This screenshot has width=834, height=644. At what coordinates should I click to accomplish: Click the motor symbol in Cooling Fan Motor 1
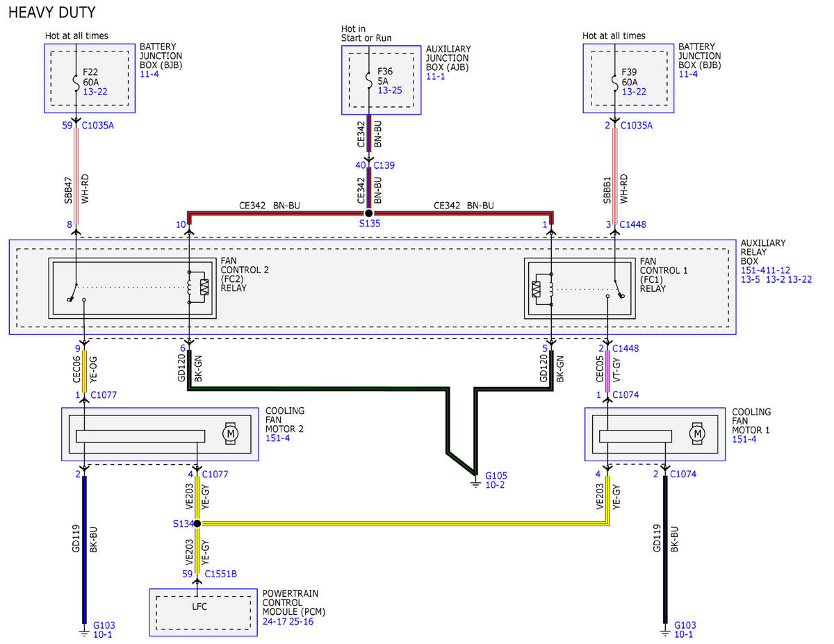point(696,434)
